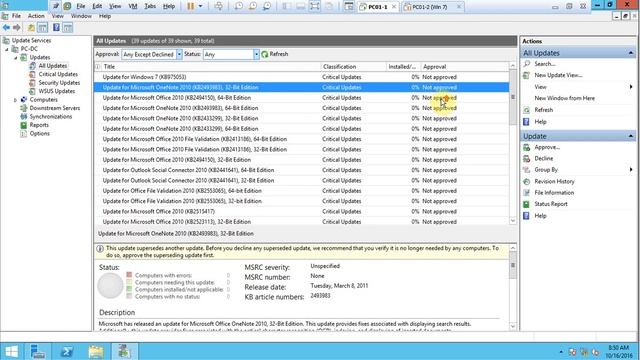
Task: Click the Approve icon in the Update section
Action: pos(527,147)
